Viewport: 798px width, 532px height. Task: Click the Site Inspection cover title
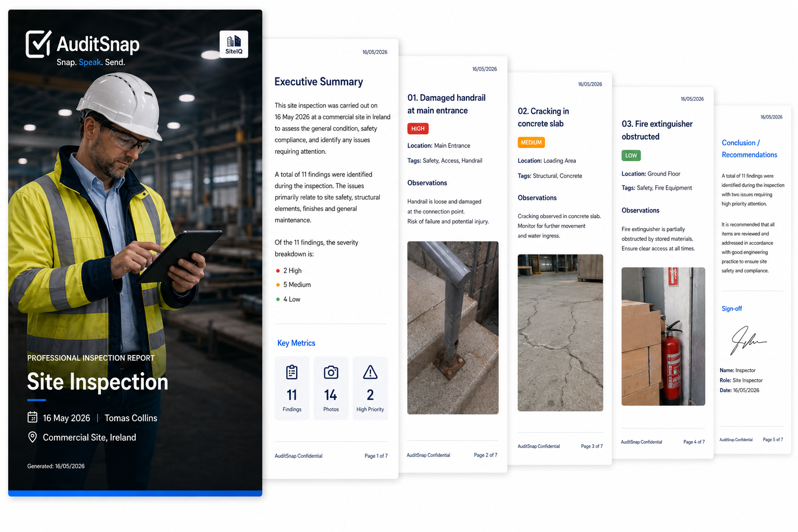98,382
